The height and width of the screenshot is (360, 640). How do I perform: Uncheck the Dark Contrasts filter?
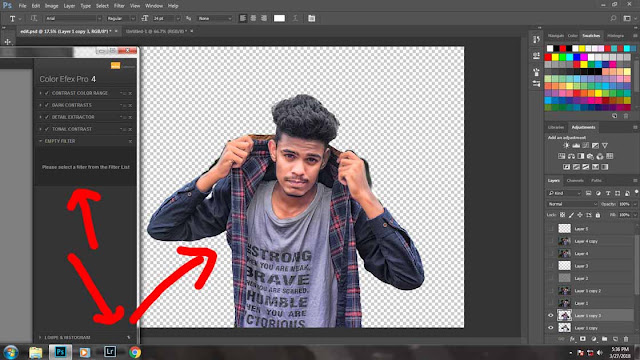pos(47,105)
